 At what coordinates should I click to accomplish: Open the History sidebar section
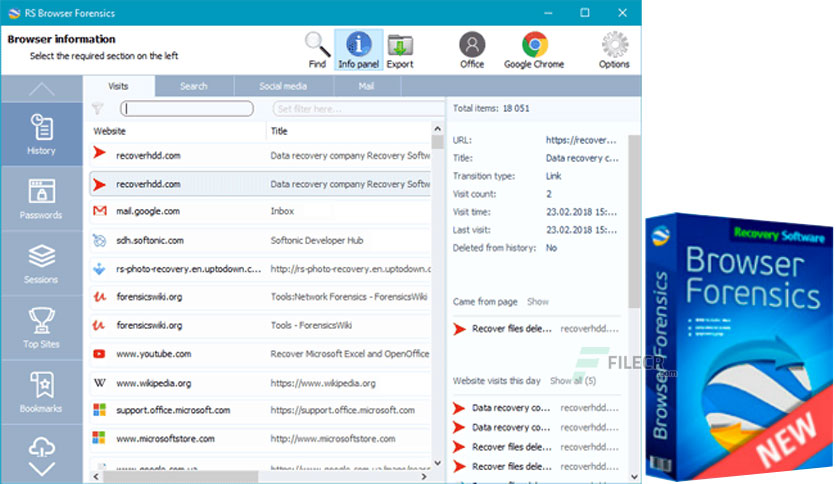pyautogui.click(x=41, y=134)
